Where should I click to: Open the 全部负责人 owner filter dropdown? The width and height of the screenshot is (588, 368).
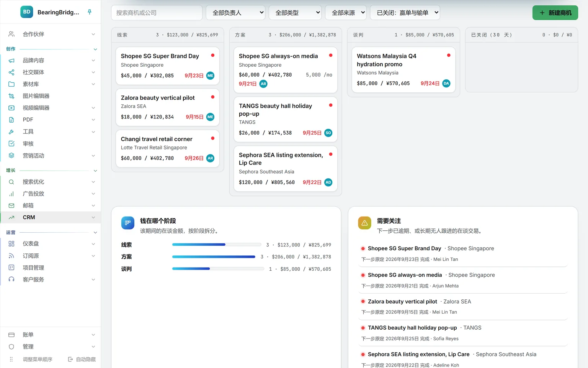[236, 13]
